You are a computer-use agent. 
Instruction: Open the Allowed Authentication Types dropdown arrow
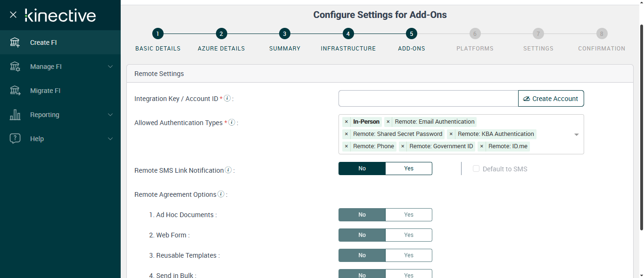[x=576, y=135]
